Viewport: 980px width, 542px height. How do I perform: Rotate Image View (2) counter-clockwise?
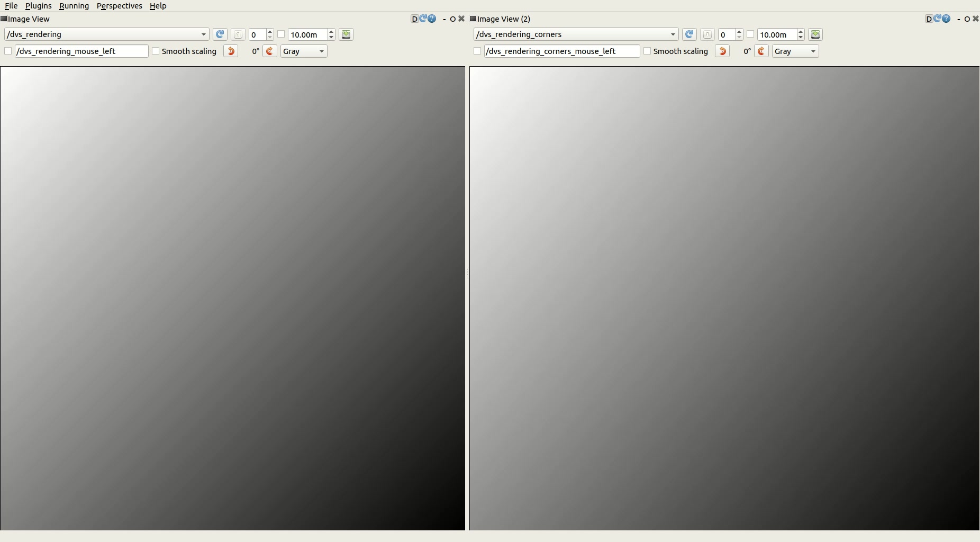pyautogui.click(x=722, y=51)
